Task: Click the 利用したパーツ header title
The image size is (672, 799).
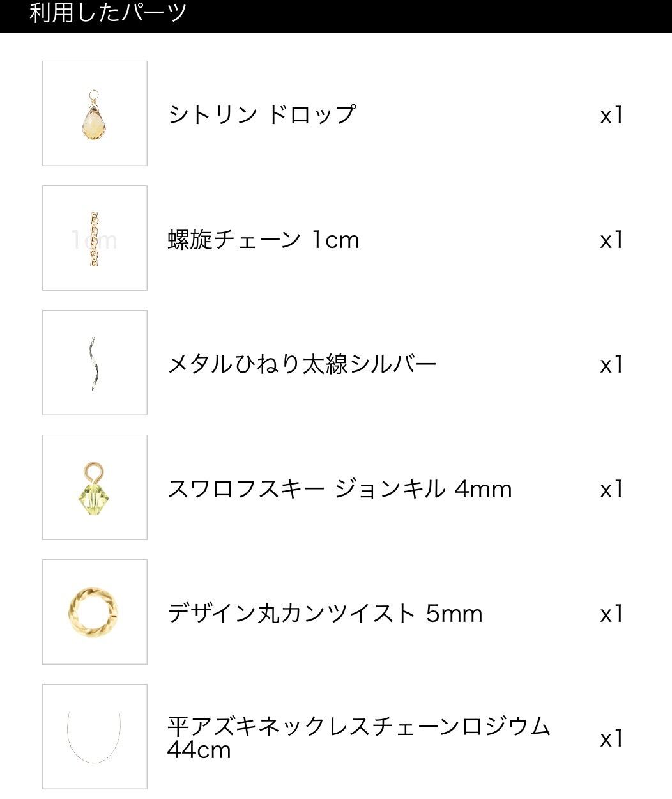Action: click(x=108, y=13)
